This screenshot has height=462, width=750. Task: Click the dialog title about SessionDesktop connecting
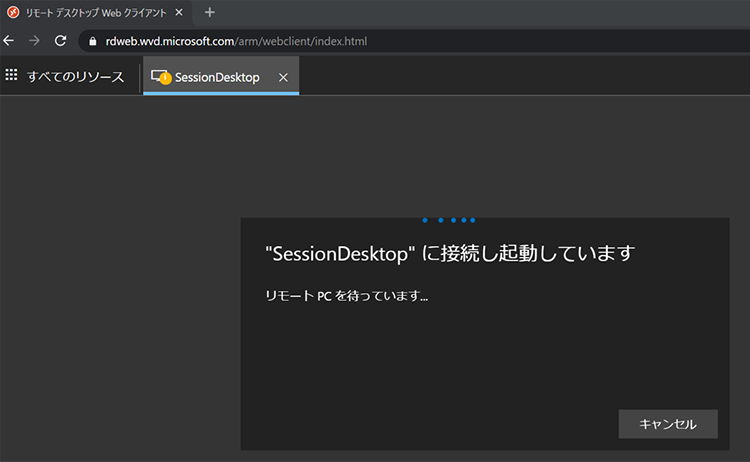[450, 253]
